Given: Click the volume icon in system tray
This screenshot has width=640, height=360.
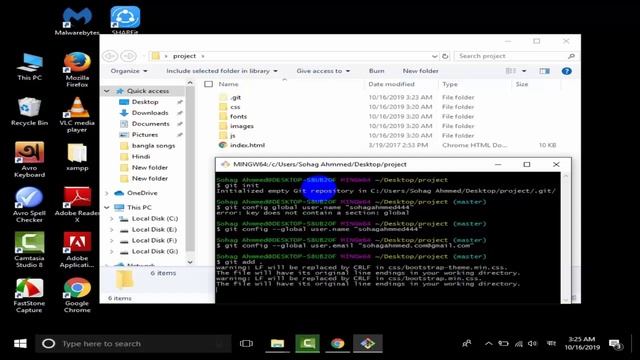Looking at the screenshot, I should [x=532, y=344].
